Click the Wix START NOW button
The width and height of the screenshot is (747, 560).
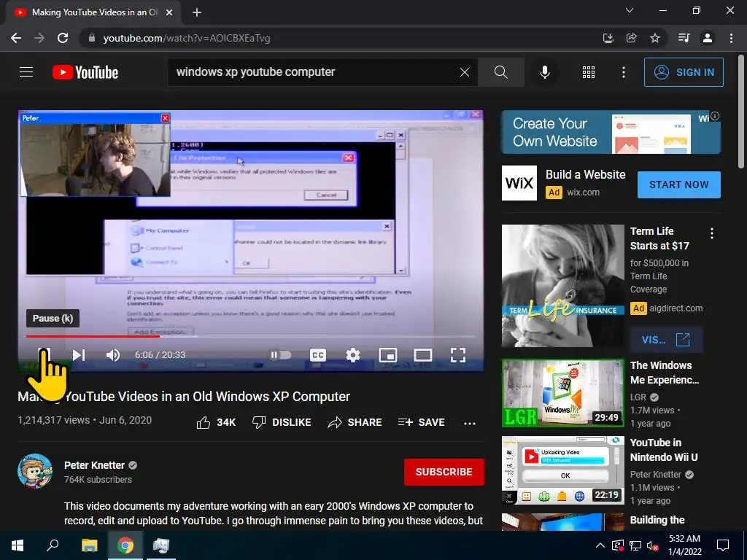pos(679,184)
